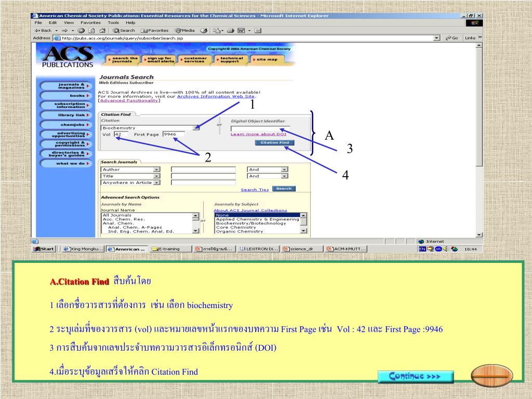This screenshot has height=399, width=532.
Task: Open the 'site map' tab
Action: tap(267, 60)
